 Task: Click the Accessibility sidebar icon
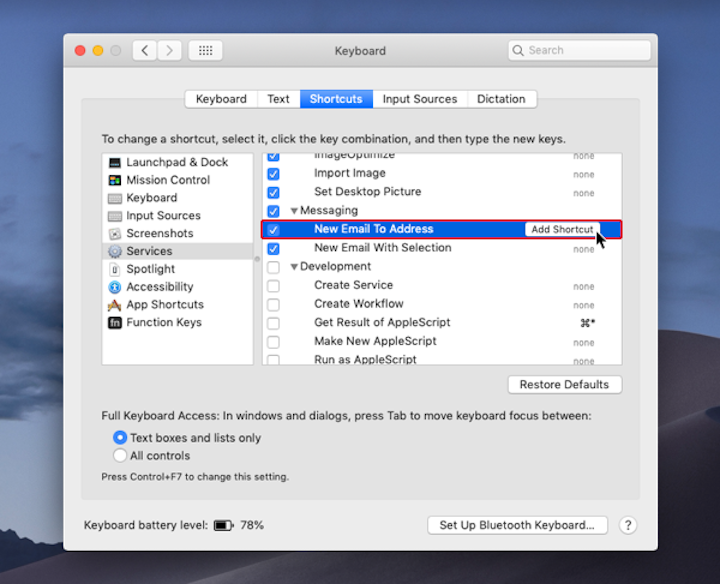click(x=114, y=287)
